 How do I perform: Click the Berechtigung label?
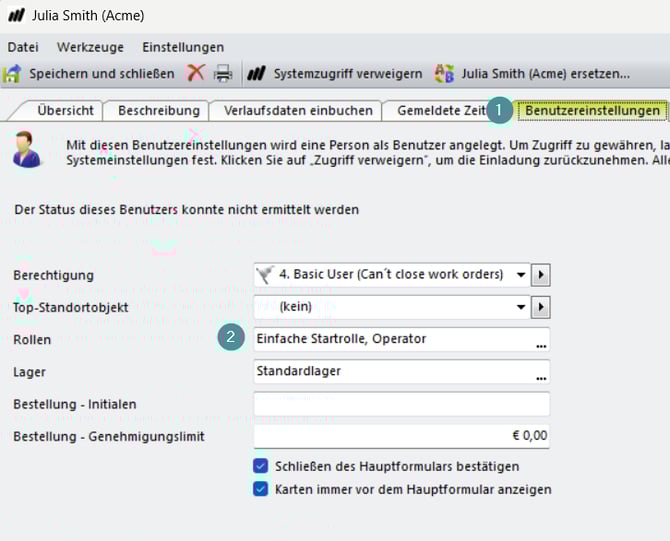(x=53, y=275)
